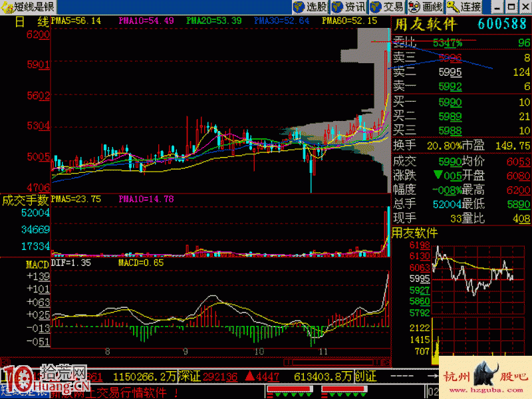Click month 9 marker on time axis
Image resolution: width=532 pixels, height=399 pixels.
(x=186, y=352)
